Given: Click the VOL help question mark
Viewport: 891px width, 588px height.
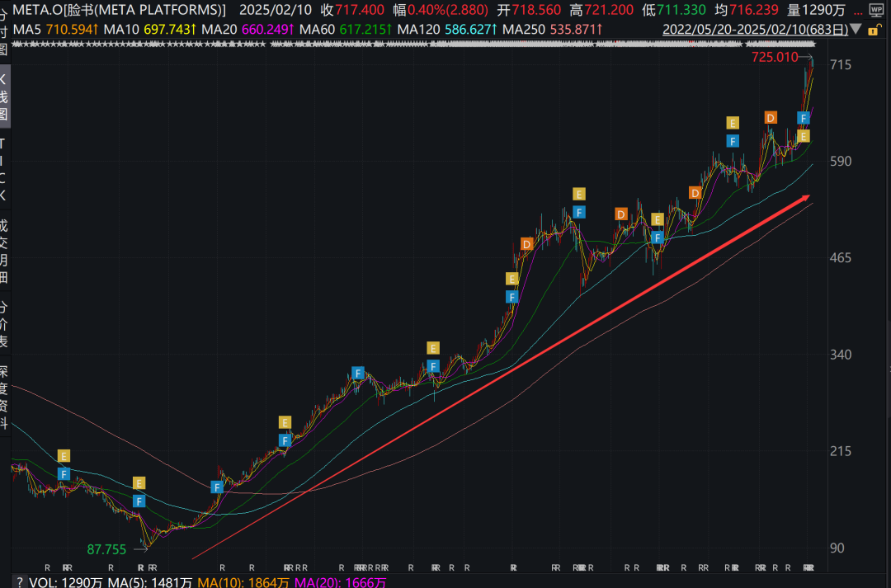Looking at the screenshot, I should 19,581.
